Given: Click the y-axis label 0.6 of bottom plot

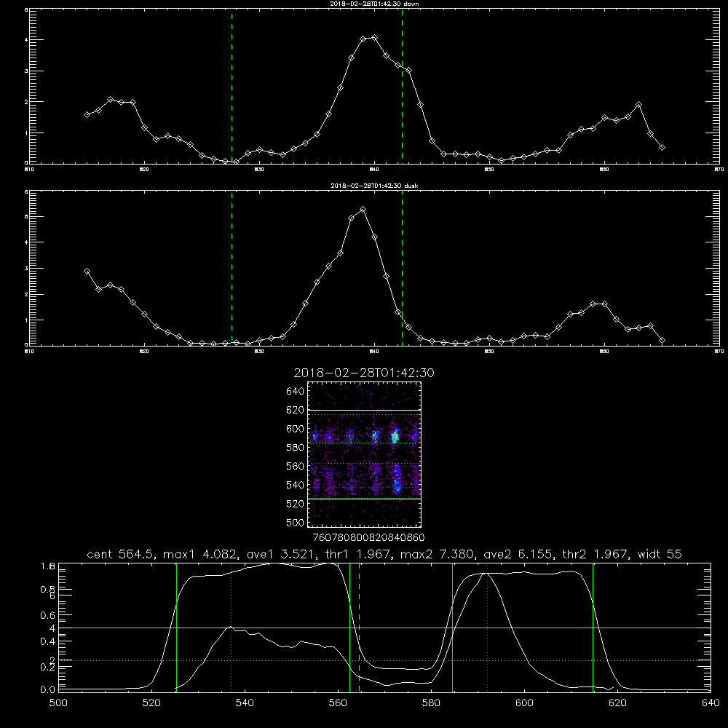Looking at the screenshot, I should tap(48, 615).
